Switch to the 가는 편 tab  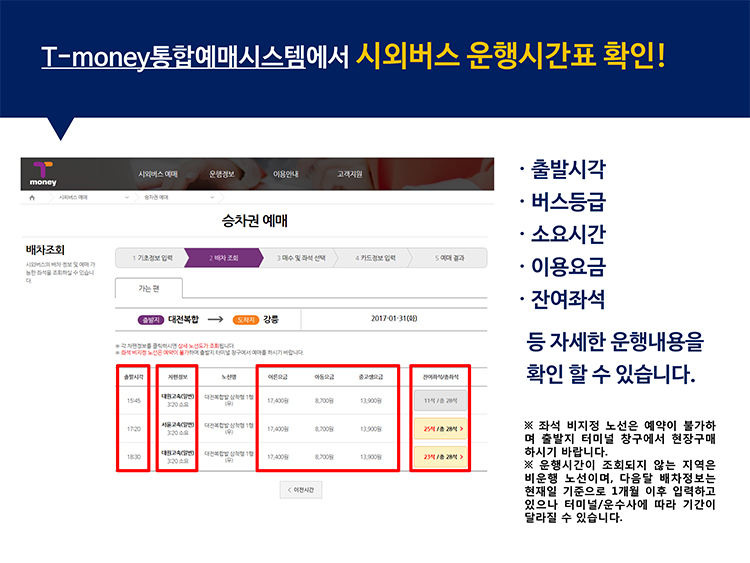(149, 288)
